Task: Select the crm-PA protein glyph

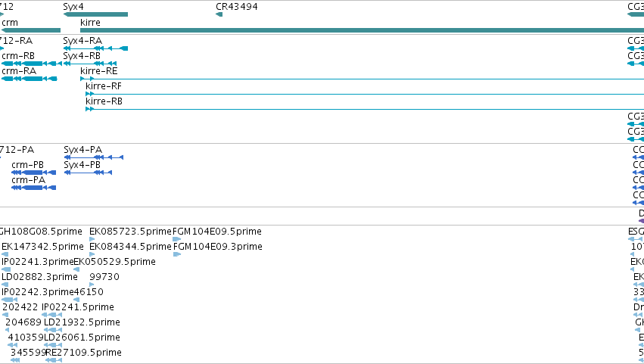Action: (34, 188)
